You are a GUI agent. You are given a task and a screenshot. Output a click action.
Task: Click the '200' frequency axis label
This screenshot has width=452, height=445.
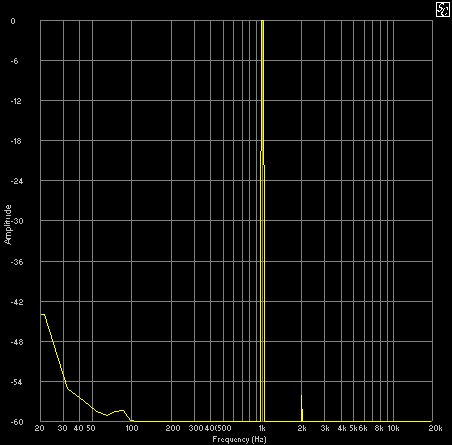click(173, 428)
